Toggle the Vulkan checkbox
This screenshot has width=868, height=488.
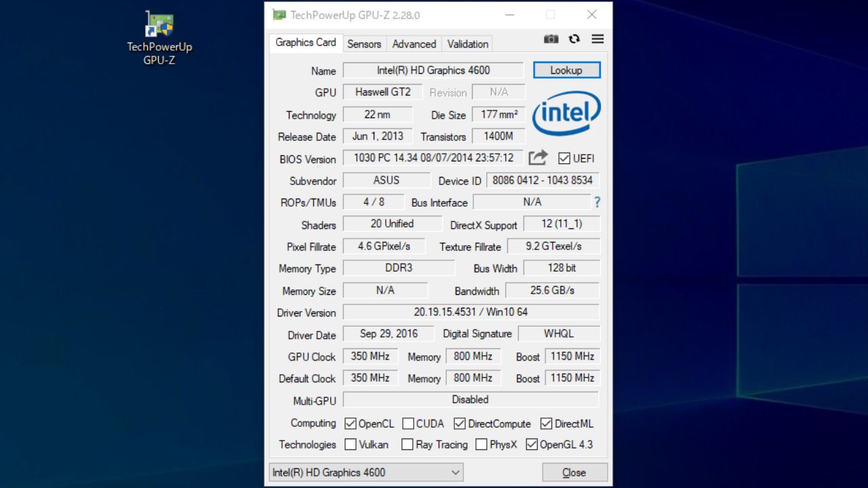tap(351, 445)
